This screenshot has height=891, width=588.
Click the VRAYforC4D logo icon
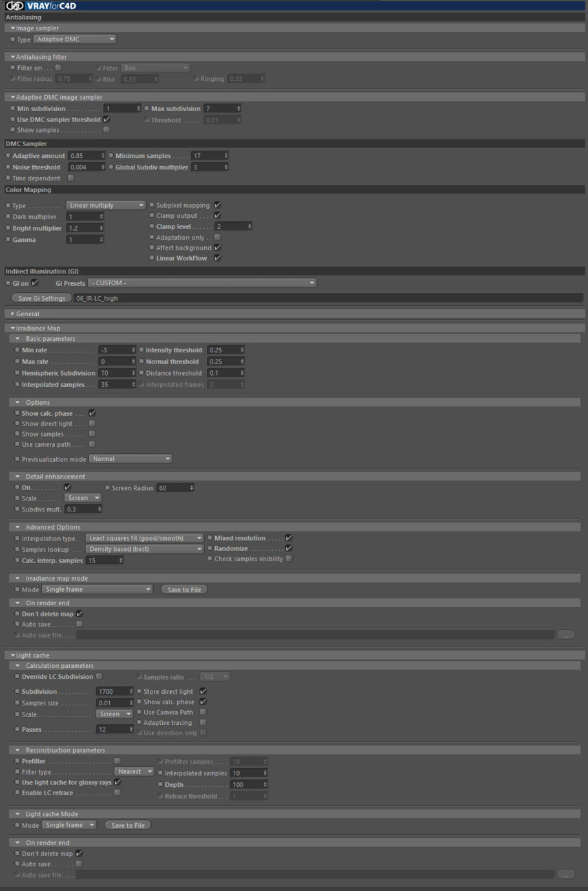pos(15,6)
